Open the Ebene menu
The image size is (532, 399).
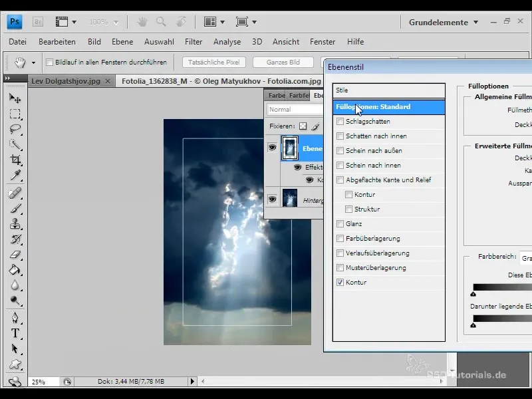[122, 42]
